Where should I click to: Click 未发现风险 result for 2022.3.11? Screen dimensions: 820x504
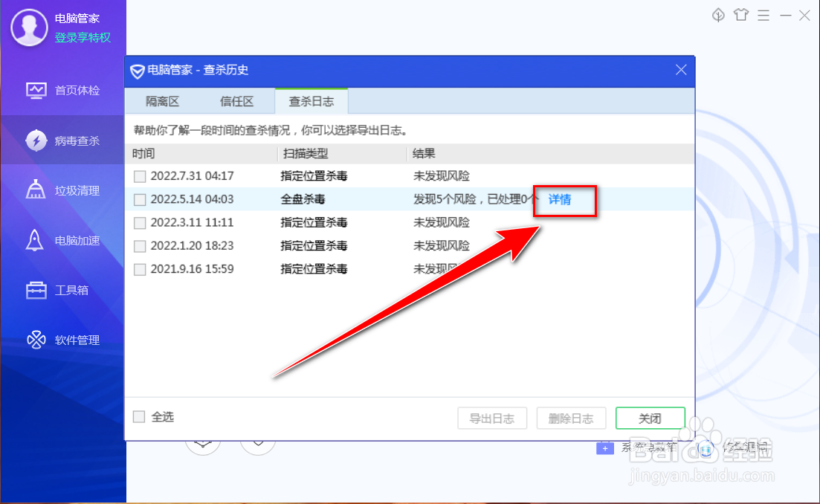[442, 222]
